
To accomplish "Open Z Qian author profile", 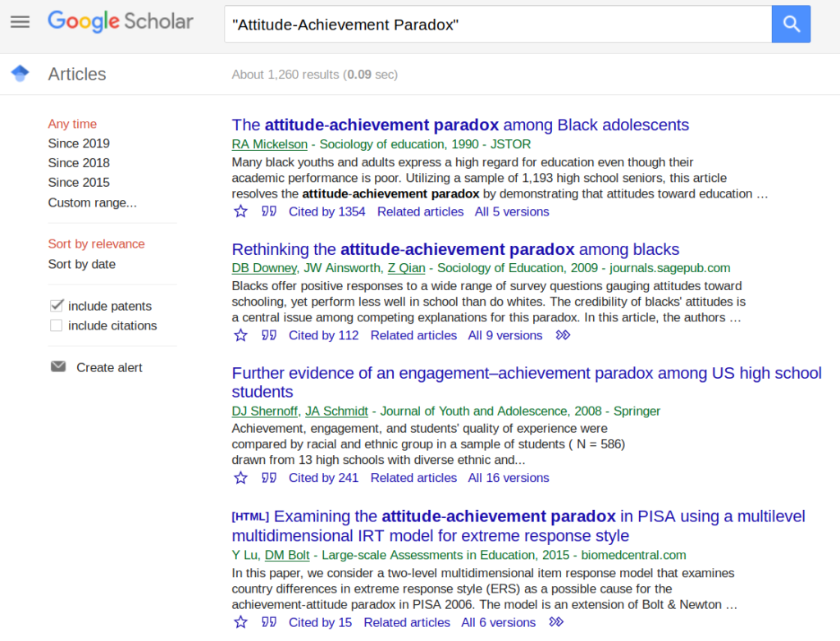I will [407, 268].
